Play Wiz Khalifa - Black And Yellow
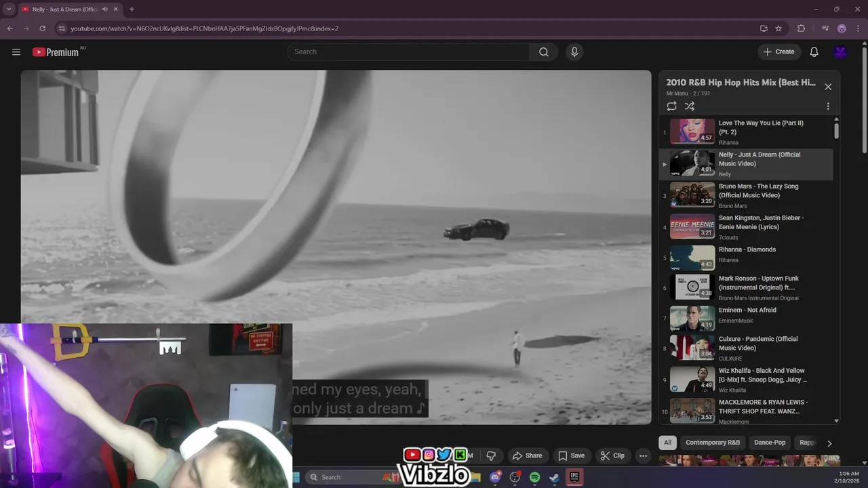Screen dimensions: 868x488 point(746,380)
